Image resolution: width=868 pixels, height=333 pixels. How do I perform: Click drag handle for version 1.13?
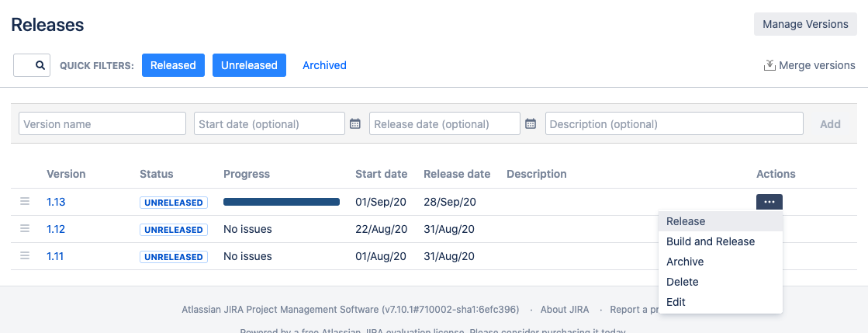[25, 202]
